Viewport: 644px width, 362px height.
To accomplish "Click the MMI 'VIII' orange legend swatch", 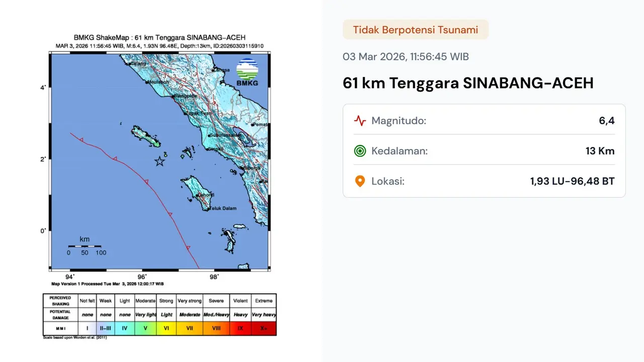I will click(x=216, y=328).
